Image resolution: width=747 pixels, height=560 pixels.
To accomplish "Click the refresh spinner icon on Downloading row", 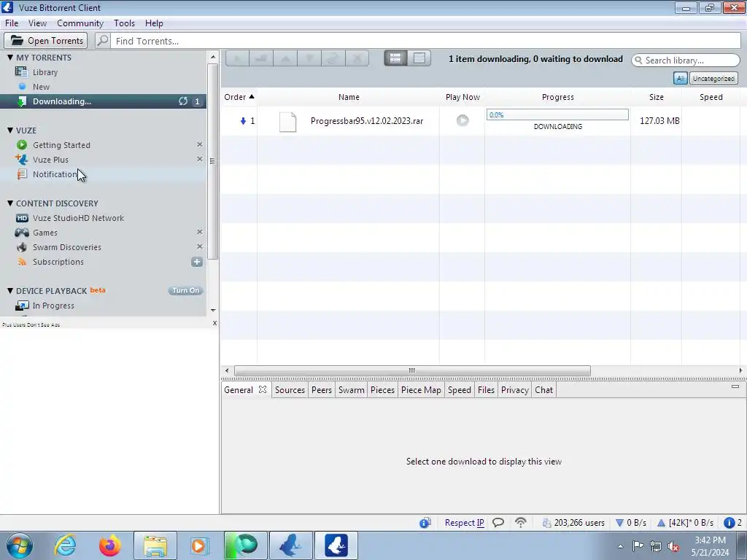I will coord(183,101).
